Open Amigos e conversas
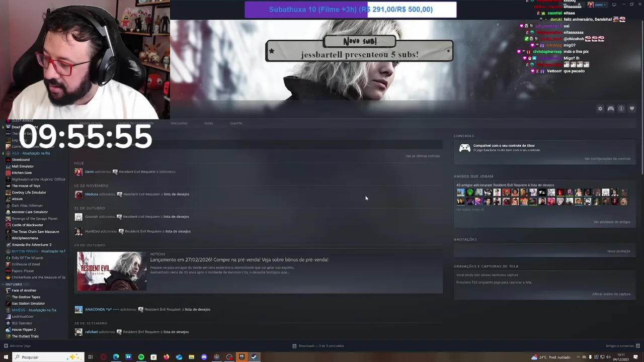644x362 pixels. (622, 346)
